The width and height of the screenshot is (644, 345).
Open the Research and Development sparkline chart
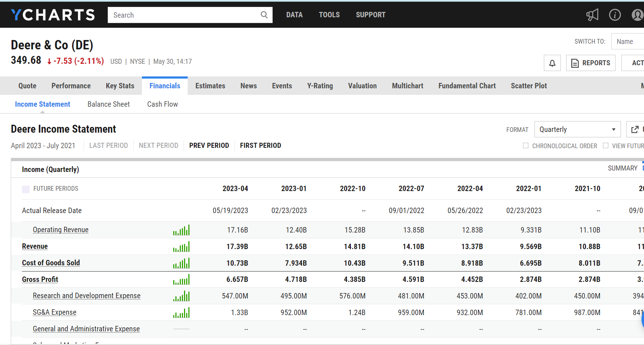pos(181,296)
